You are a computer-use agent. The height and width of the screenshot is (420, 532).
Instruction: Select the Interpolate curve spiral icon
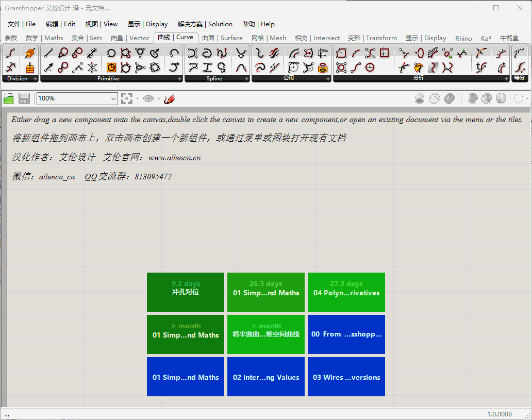[207, 53]
